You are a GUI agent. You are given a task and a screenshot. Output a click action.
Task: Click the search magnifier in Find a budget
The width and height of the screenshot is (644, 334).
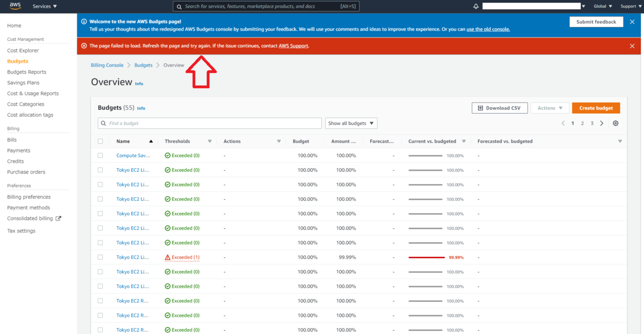[103, 124]
